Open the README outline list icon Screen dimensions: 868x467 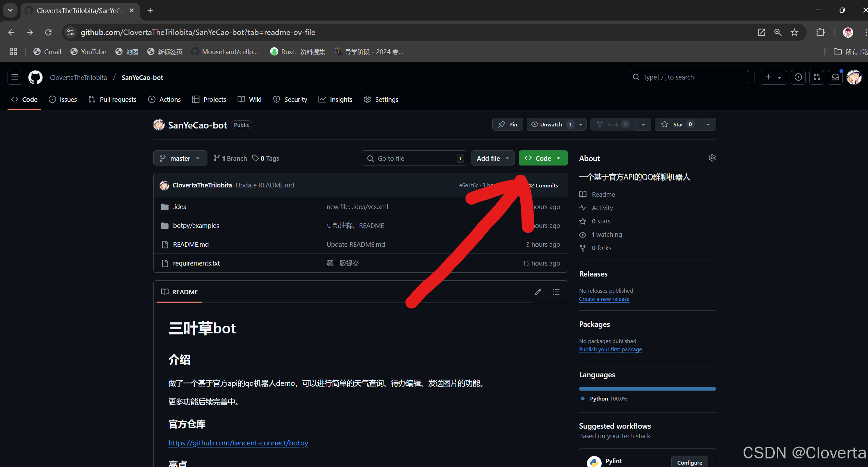[x=556, y=292]
